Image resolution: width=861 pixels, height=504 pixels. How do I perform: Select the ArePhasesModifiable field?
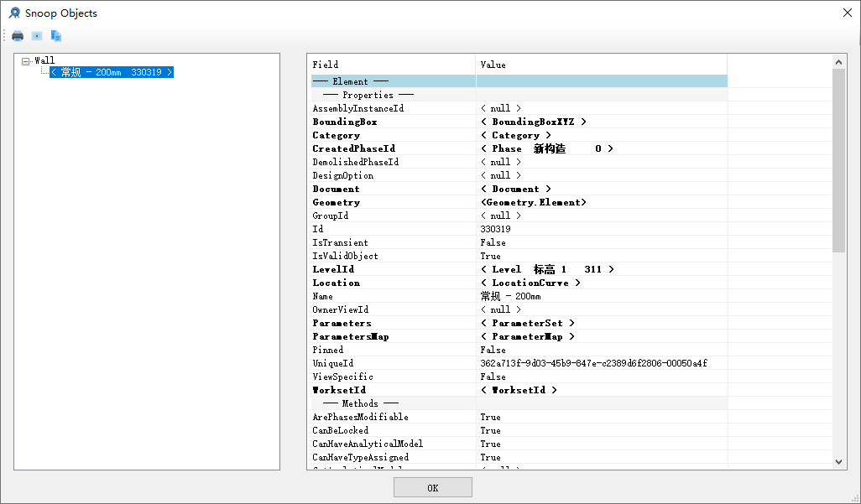[x=360, y=418]
